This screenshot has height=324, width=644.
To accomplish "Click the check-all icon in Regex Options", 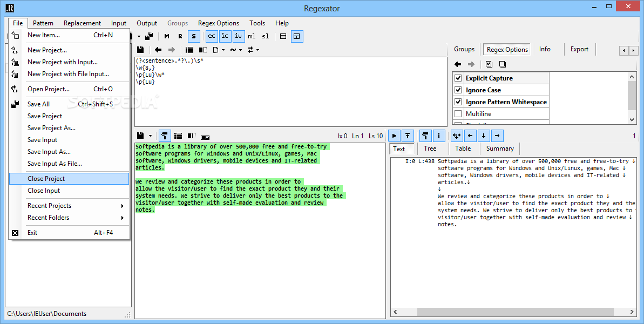I will tap(489, 64).
